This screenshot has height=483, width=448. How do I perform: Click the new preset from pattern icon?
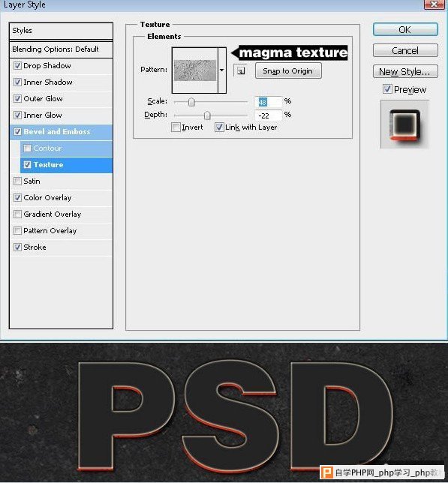pos(240,70)
